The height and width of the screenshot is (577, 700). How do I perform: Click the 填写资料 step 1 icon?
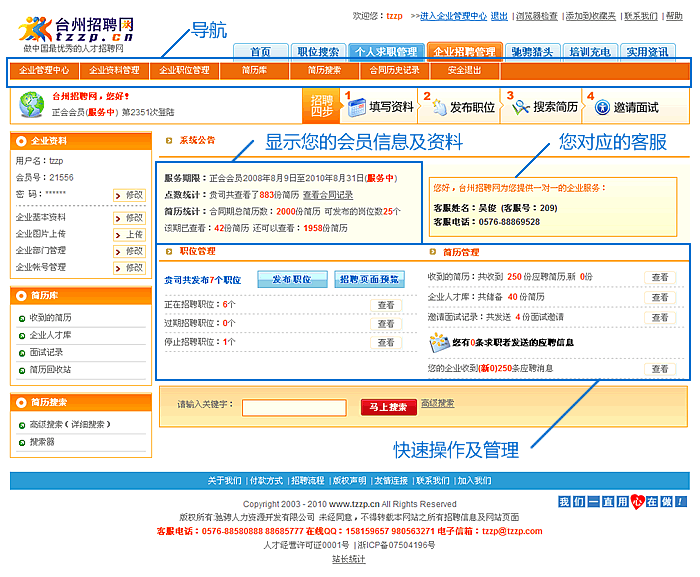tap(356, 107)
